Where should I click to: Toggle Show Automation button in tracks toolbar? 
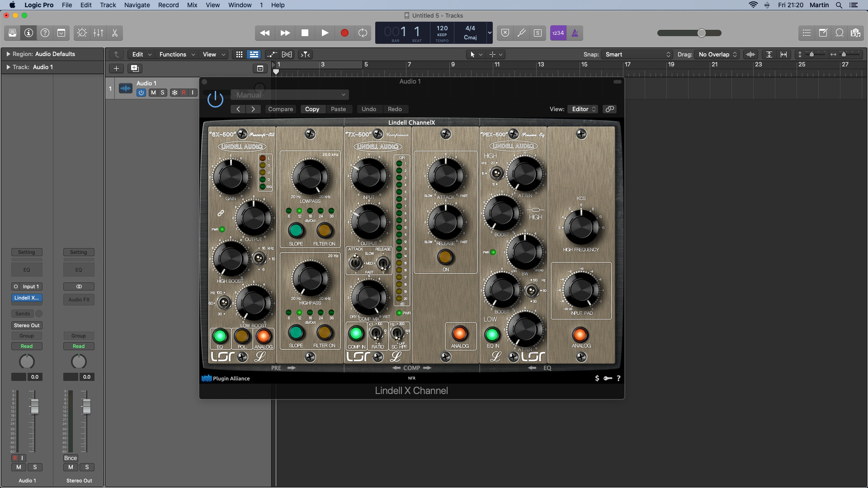click(x=272, y=55)
